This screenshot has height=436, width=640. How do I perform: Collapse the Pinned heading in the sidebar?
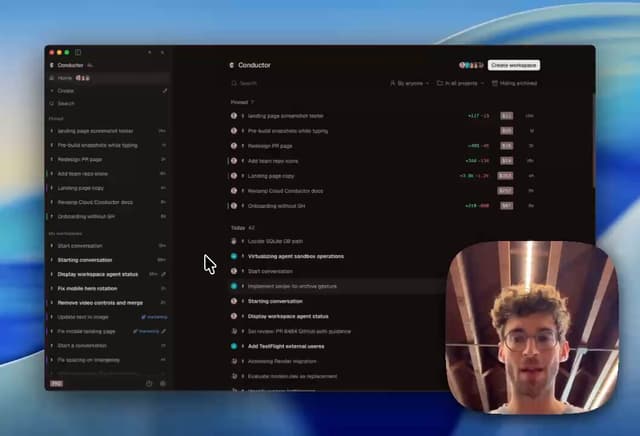[x=56, y=118]
